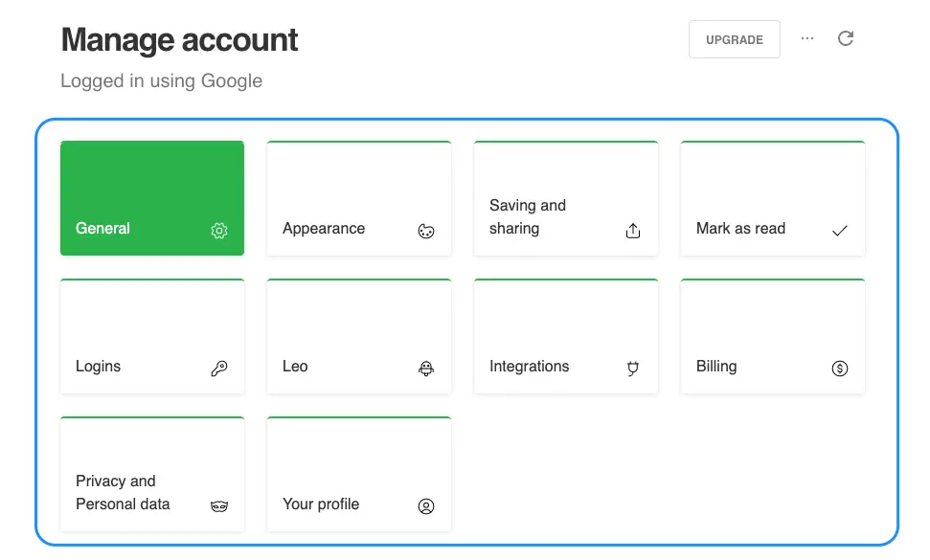The width and height of the screenshot is (930, 560).
Task: Open the Logins settings section
Action: coord(152,336)
